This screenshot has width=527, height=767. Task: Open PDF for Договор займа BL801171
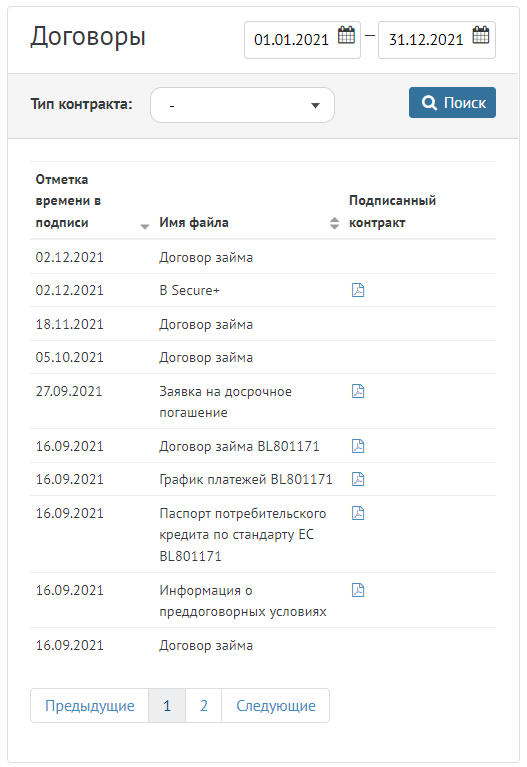[x=358, y=446]
